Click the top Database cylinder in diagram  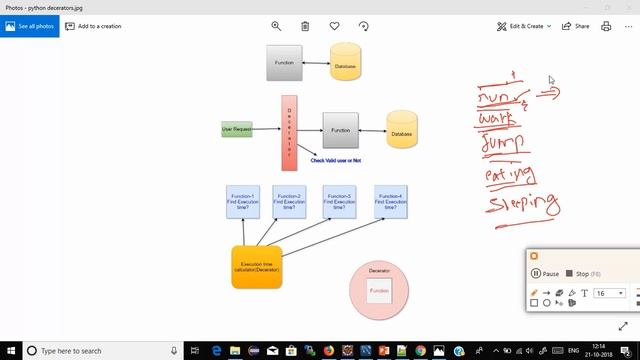pos(345,61)
